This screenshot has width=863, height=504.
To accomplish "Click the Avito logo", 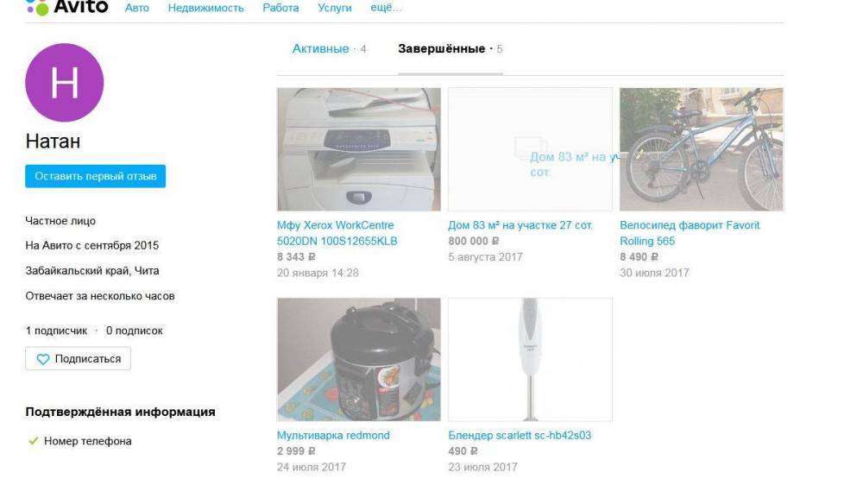I will click(x=66, y=7).
